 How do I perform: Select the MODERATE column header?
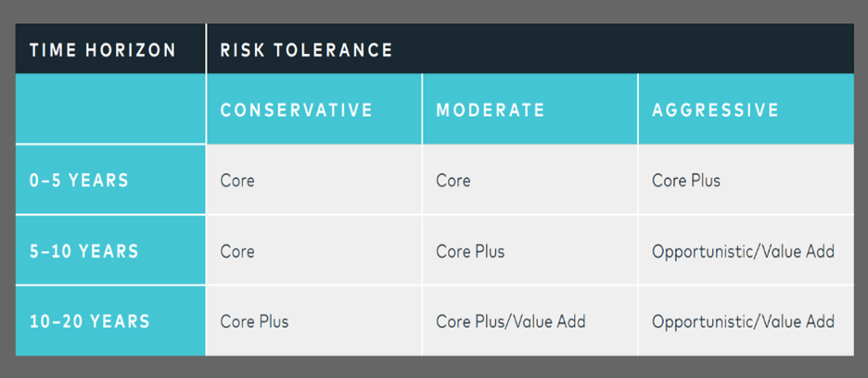click(530, 109)
